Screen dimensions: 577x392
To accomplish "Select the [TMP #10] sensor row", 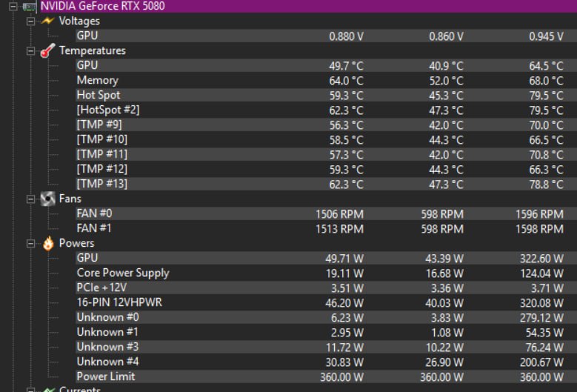I will tap(326, 139).
